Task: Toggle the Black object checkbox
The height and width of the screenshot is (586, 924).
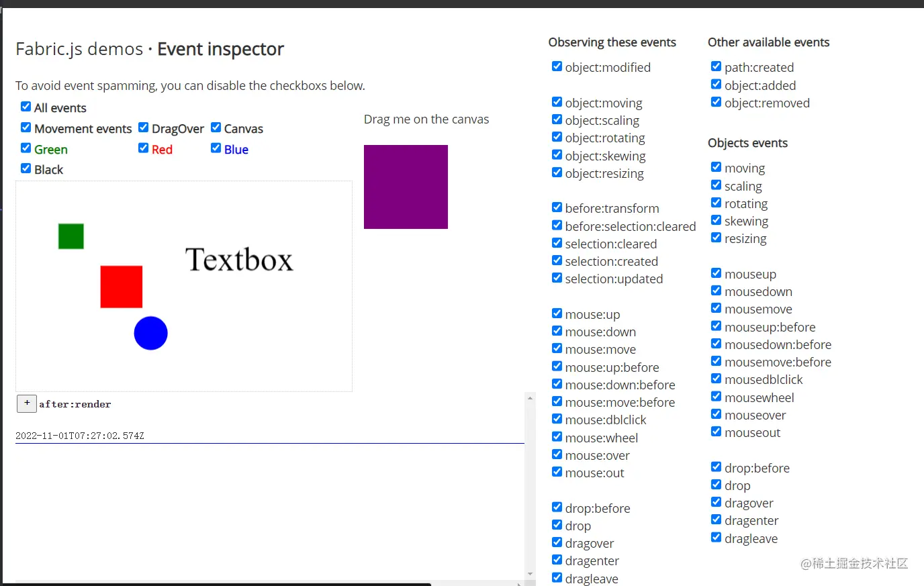Action: pyautogui.click(x=26, y=168)
